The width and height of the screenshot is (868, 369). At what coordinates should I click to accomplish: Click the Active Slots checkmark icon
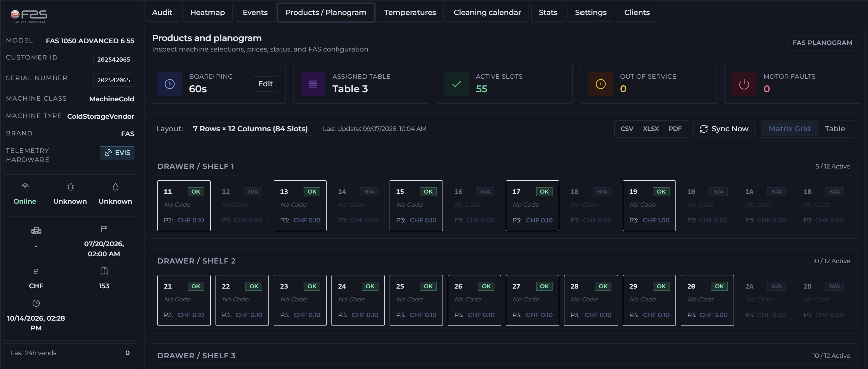point(456,84)
